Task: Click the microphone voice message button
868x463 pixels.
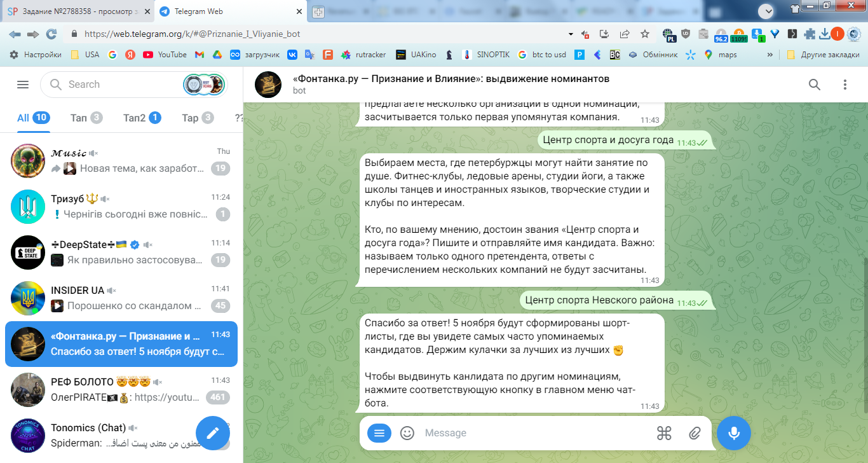Action: coord(734,433)
